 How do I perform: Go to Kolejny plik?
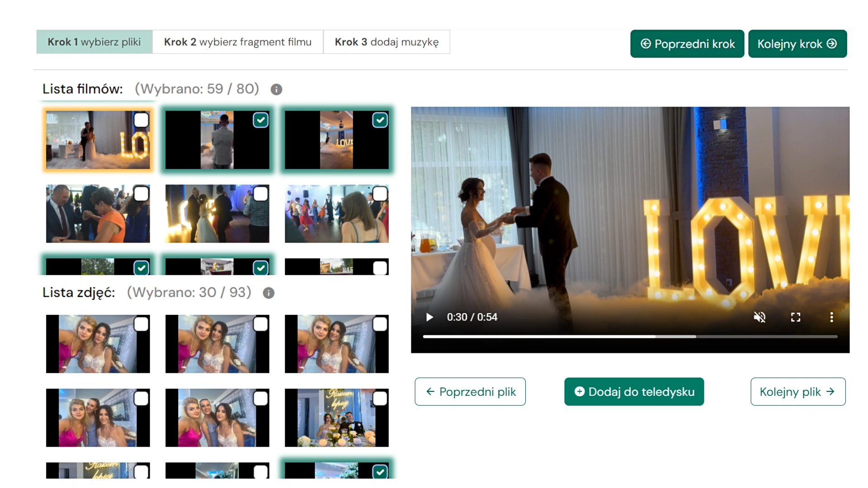pyautogui.click(x=797, y=392)
